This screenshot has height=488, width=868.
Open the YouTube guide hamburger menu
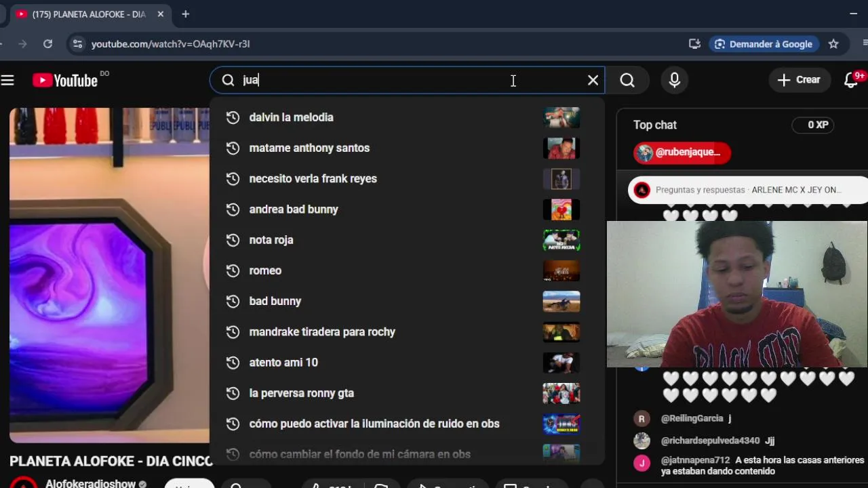pos(7,81)
